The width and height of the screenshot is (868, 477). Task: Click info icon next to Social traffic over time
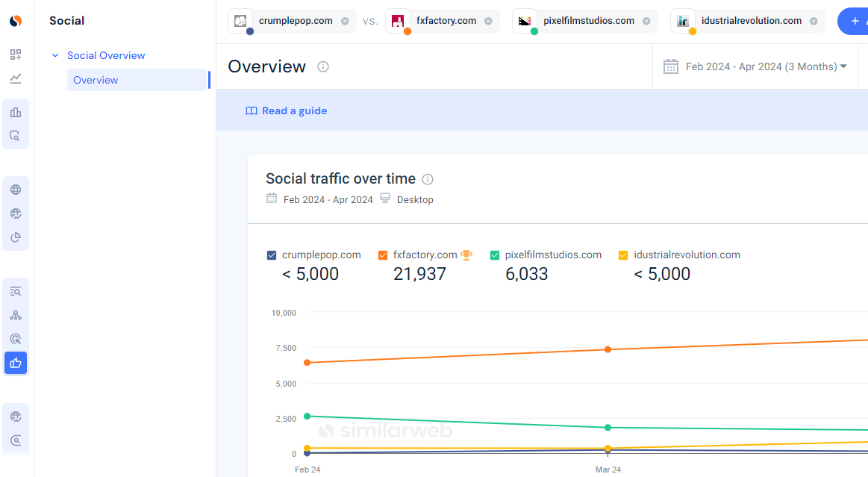coord(428,179)
